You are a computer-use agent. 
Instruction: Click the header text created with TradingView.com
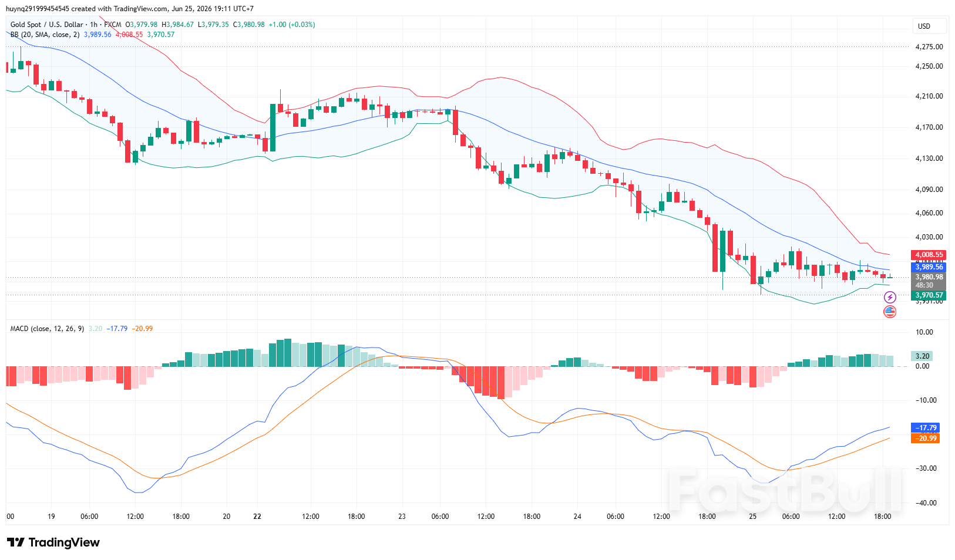119,9
